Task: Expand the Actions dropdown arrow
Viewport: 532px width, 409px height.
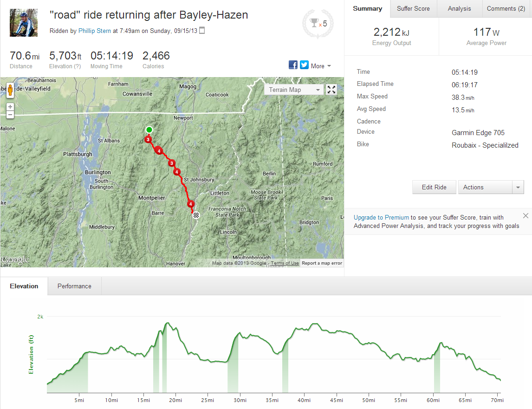Action: pyautogui.click(x=518, y=187)
